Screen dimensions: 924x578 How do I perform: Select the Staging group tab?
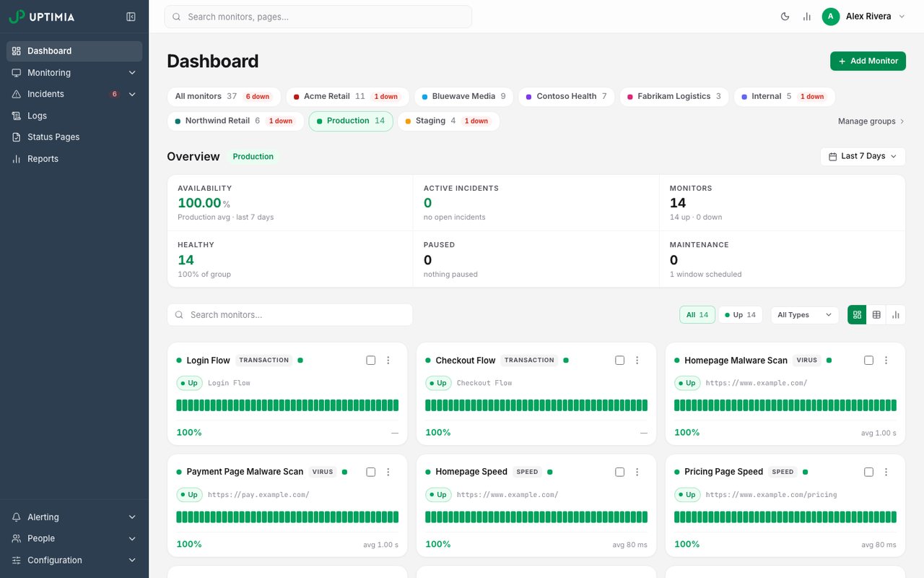tap(448, 121)
